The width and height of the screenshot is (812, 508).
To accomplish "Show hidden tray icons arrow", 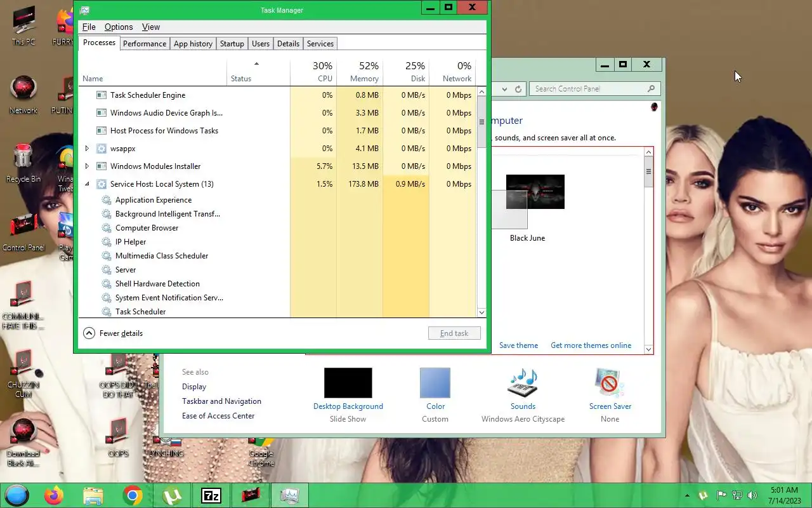I will (687, 495).
